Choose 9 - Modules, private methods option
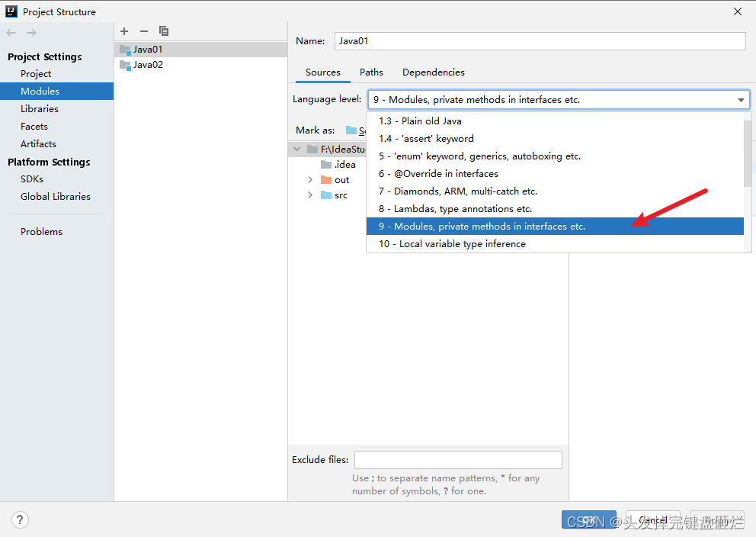Viewport: 756px width, 537px height. (x=555, y=227)
